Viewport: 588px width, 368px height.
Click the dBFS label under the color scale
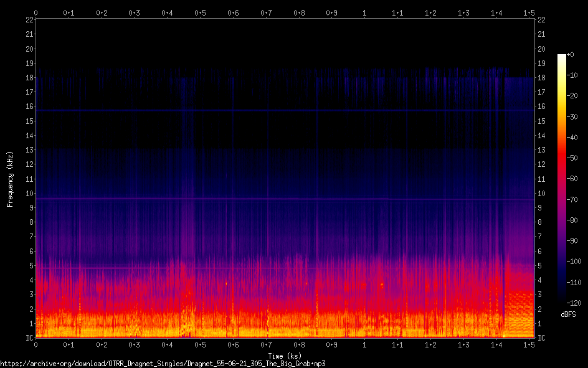click(x=568, y=315)
